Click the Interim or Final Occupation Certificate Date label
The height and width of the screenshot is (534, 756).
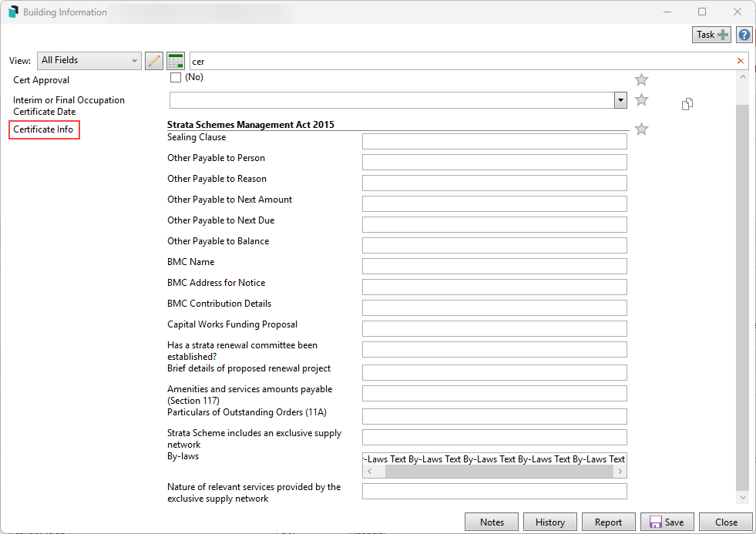pos(69,106)
